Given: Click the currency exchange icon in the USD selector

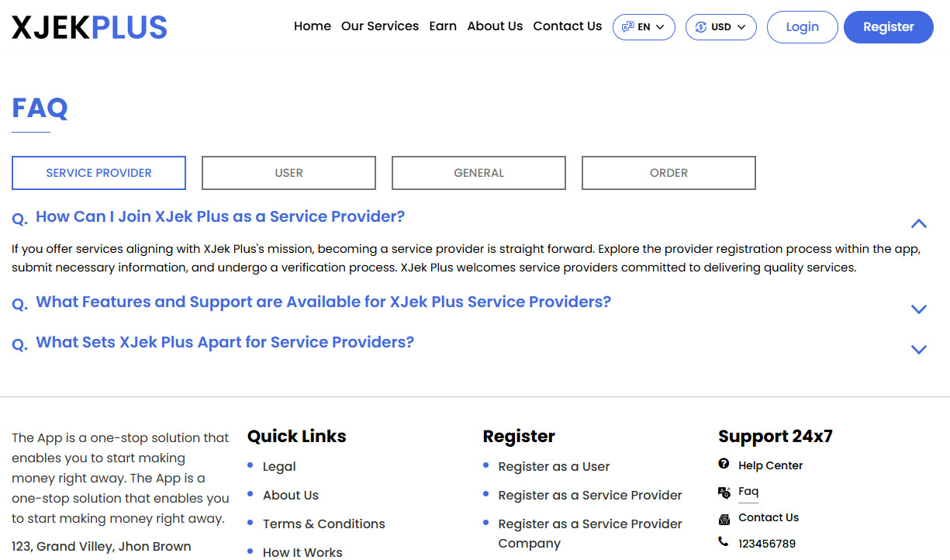Looking at the screenshot, I should (700, 26).
